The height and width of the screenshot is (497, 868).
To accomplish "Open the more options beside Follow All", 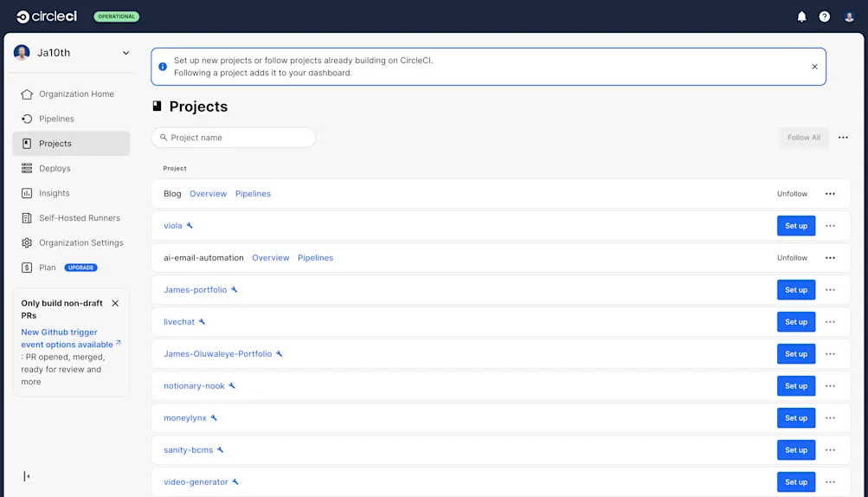I will 843,138.
